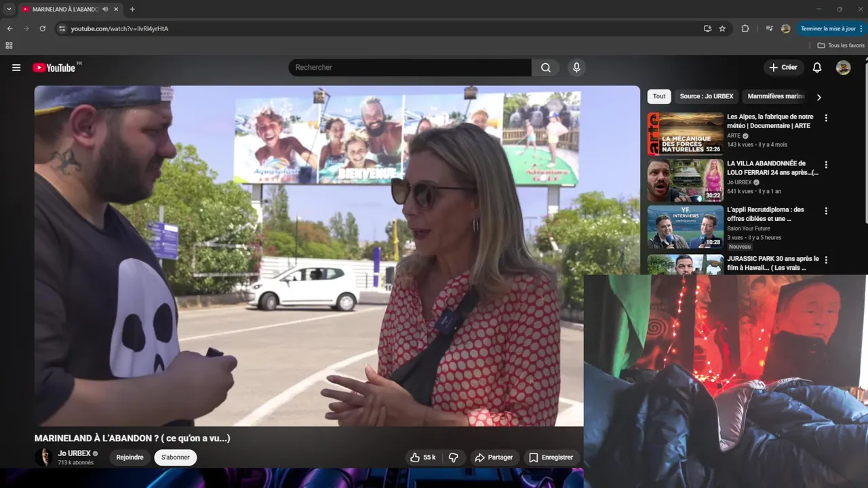Open Les Alpes ARTE documentary thumbnail
868x488 pixels.
[686, 134]
